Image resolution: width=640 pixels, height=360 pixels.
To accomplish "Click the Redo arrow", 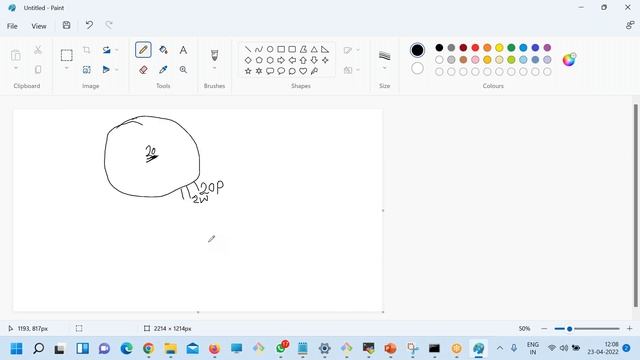I will tap(109, 25).
